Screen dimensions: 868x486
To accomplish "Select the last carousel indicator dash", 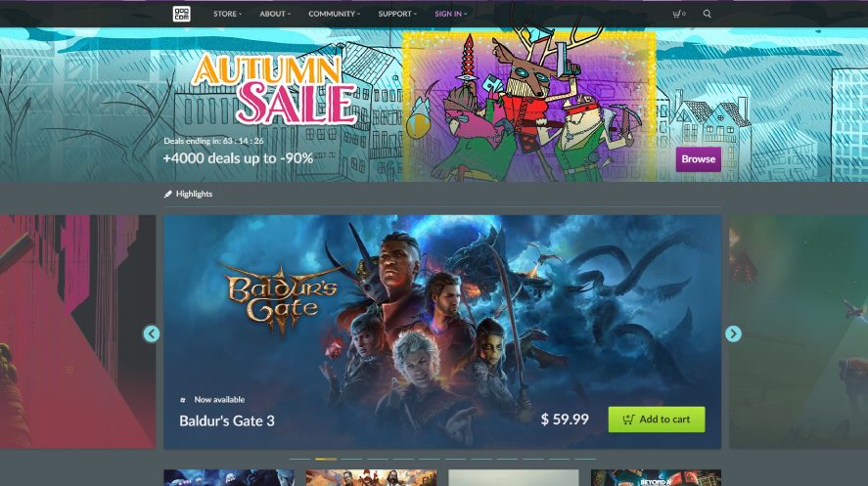I will (585, 459).
